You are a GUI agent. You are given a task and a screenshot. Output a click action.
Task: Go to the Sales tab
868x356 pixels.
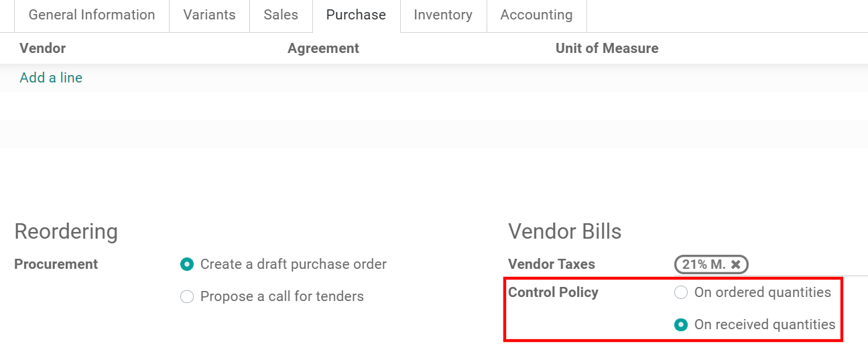[x=281, y=15]
